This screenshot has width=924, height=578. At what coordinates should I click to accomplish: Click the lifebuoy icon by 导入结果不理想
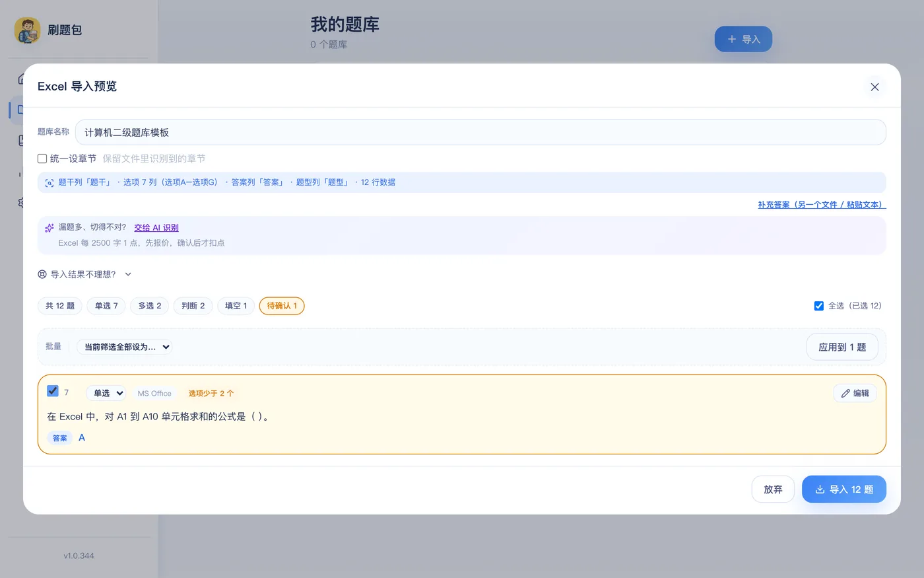42,274
